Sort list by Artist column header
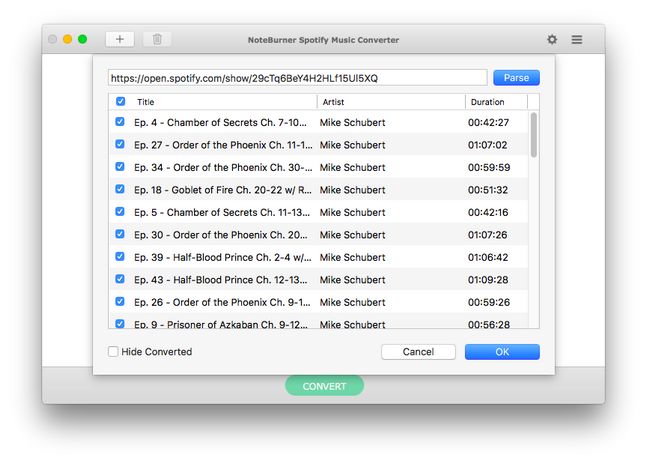This screenshot has height=464, width=647. click(390, 102)
